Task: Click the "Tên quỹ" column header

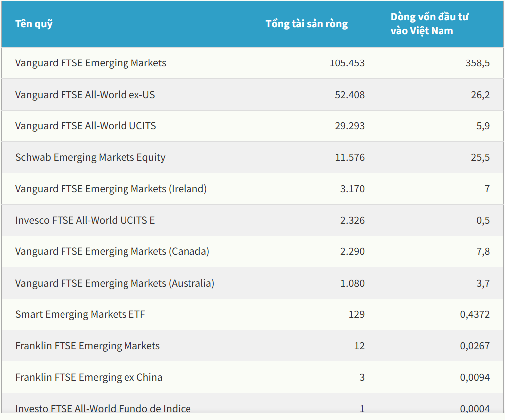Action: pyautogui.click(x=34, y=24)
